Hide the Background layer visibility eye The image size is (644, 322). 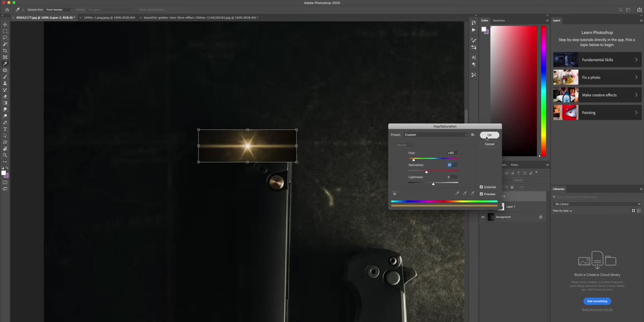tap(482, 217)
